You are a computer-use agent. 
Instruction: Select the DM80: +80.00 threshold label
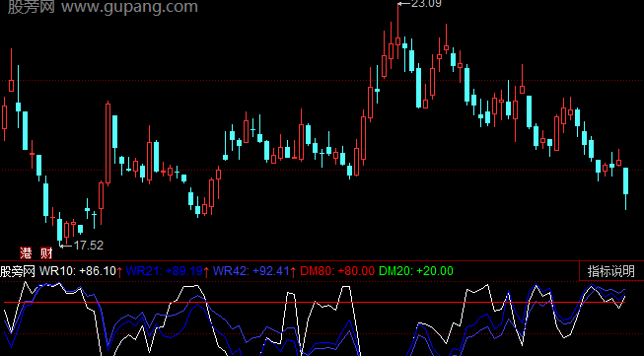pyautogui.click(x=337, y=271)
